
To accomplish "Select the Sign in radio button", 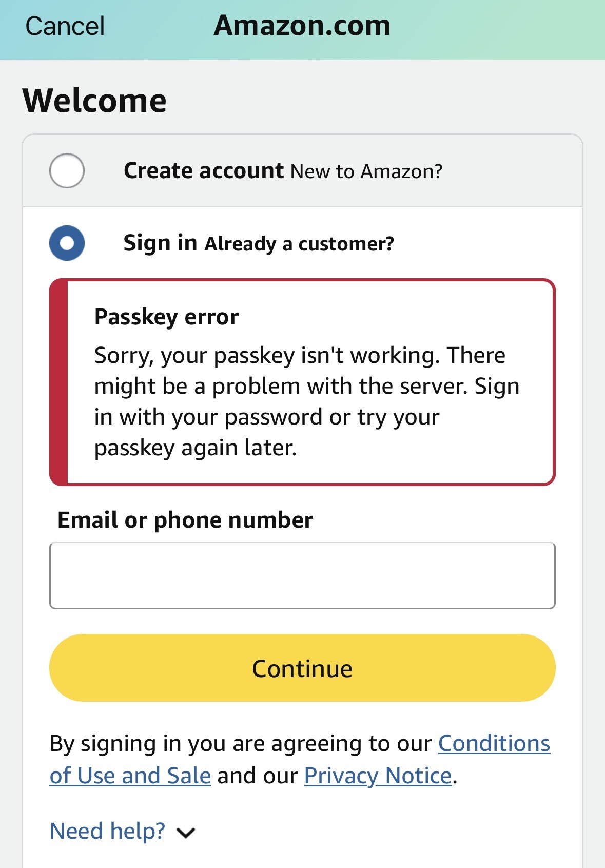I will coord(67,243).
